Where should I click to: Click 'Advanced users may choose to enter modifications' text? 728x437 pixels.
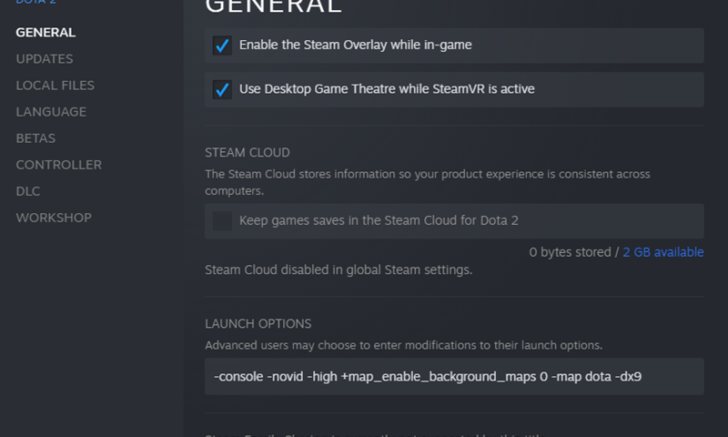point(403,346)
